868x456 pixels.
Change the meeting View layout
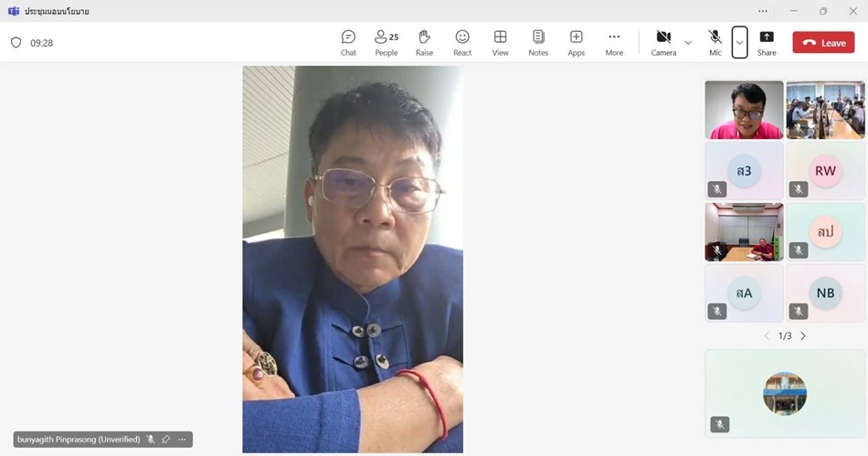(501, 43)
